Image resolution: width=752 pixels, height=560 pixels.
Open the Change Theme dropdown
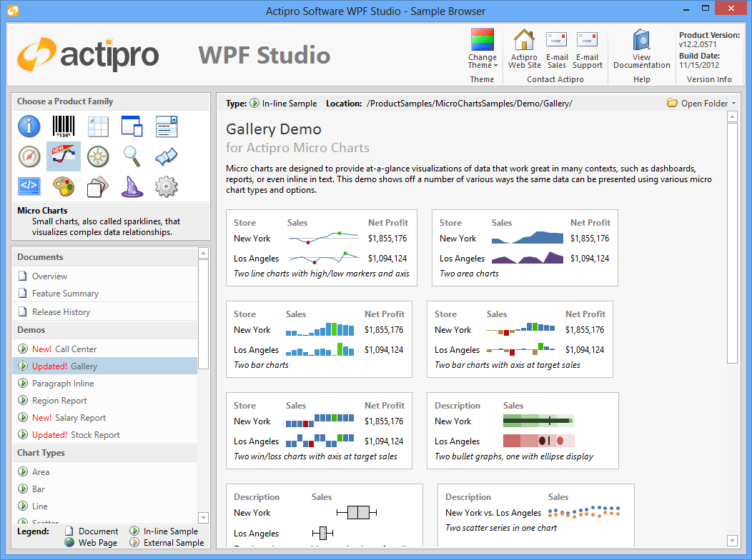[483, 49]
